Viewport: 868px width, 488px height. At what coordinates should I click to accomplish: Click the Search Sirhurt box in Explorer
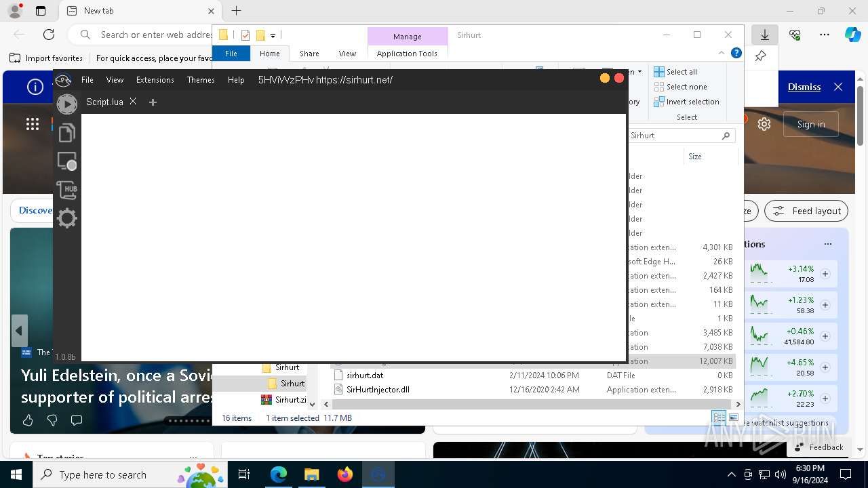coord(681,136)
